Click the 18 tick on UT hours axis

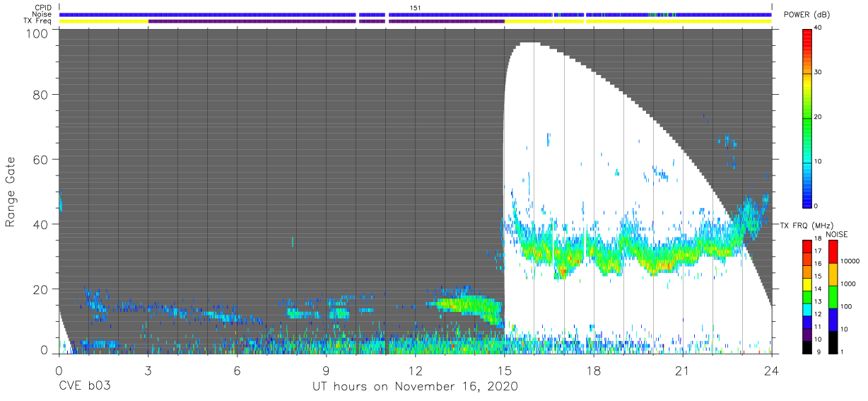(594, 370)
